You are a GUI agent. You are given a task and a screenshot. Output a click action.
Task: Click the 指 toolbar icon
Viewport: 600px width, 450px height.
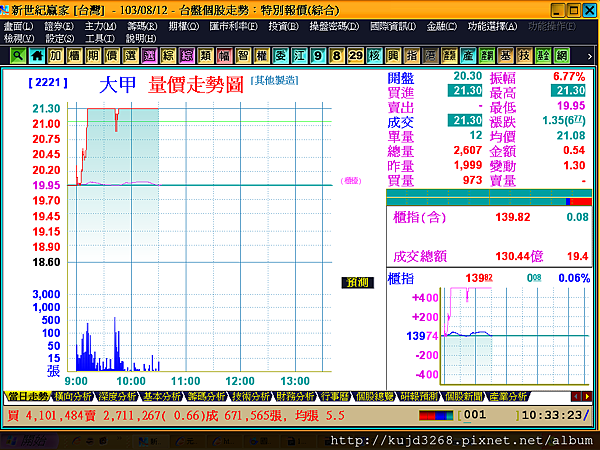coord(412,56)
